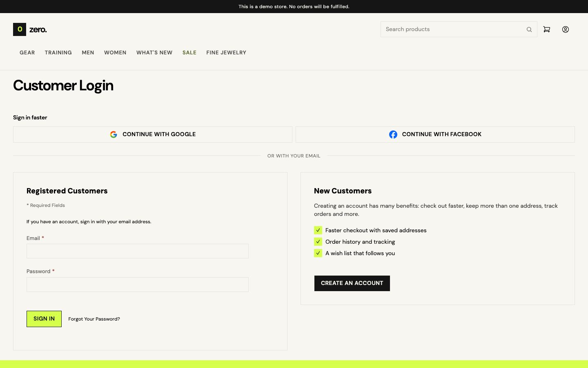The height and width of the screenshot is (368, 588).
Task: Focus the Password input field
Action: coord(138,285)
